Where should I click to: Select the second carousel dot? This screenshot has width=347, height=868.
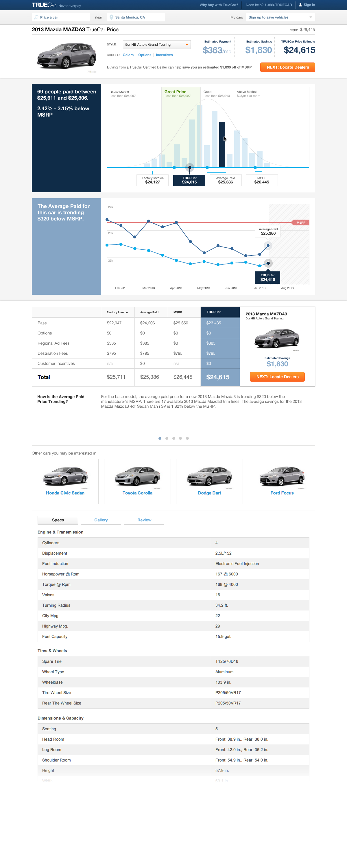click(167, 438)
